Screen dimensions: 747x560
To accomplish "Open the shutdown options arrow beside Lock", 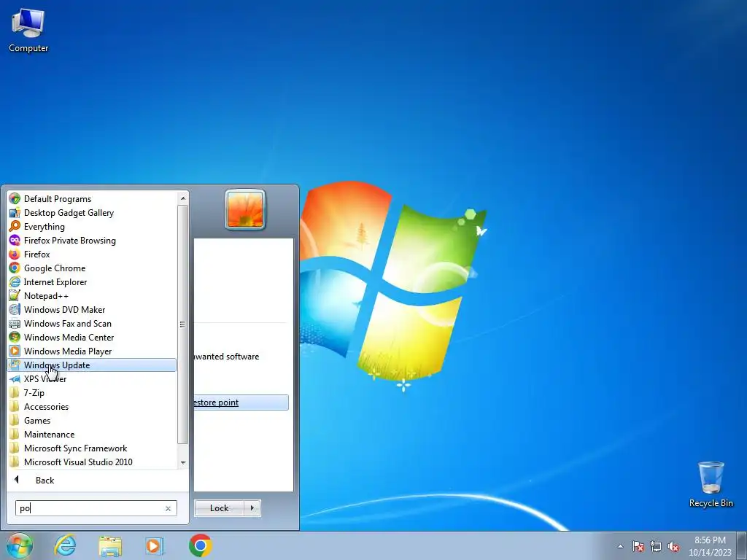I will 252,508.
